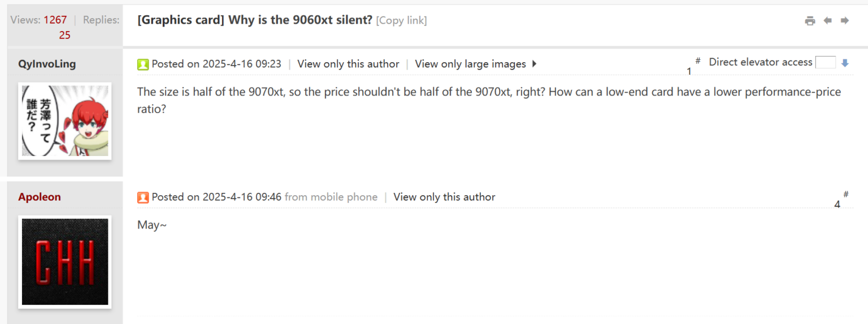Open QyInvoLing's anime avatar image
868x324 pixels.
[65, 120]
